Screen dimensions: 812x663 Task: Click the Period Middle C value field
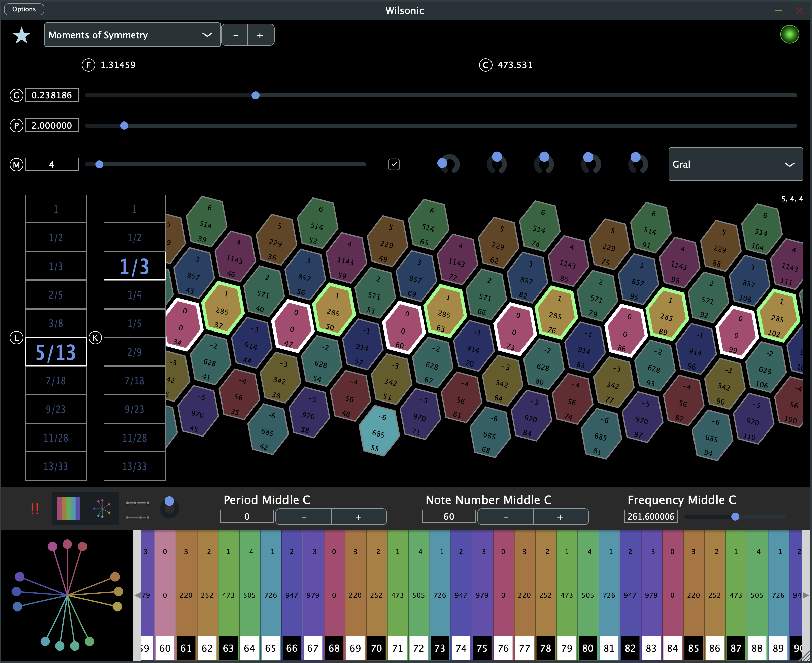247,516
